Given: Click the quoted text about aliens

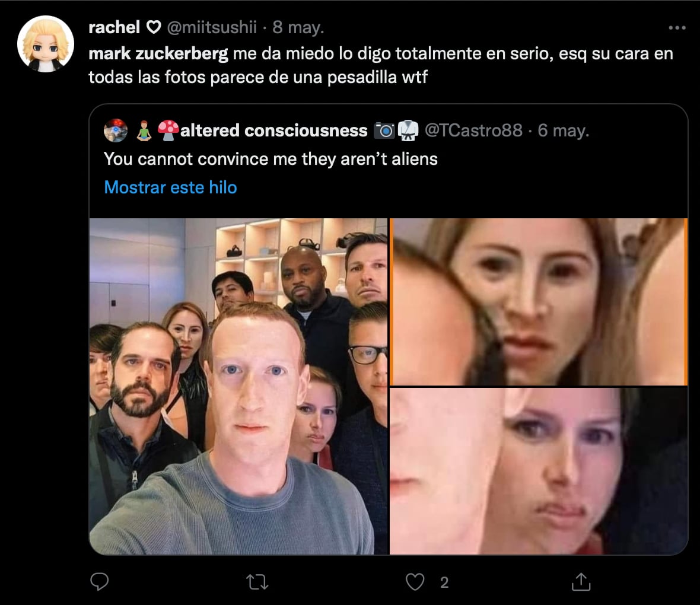Looking at the screenshot, I should point(271,159).
